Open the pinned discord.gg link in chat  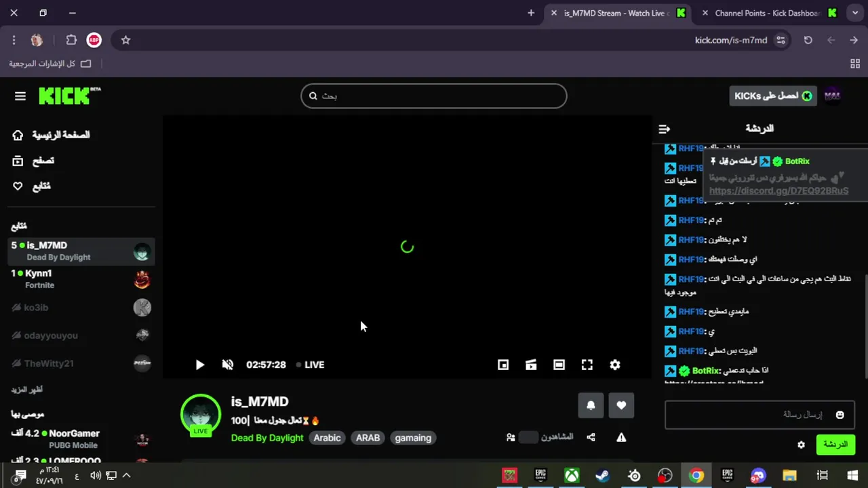pyautogui.click(x=778, y=191)
